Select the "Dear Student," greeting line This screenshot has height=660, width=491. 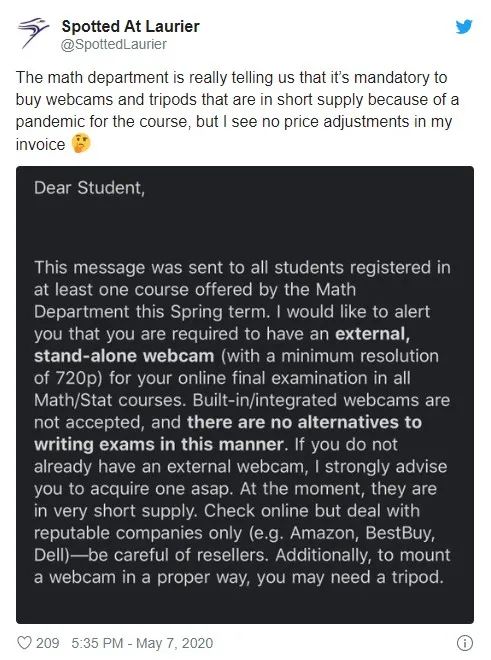click(89, 188)
